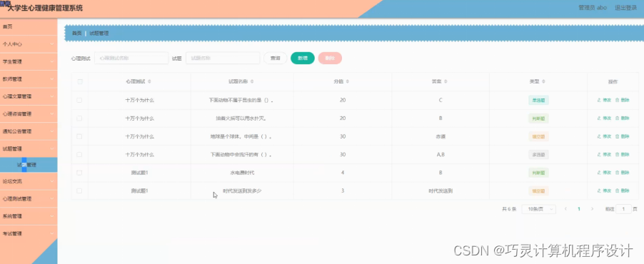Expand the 通知公告管理 sidebar menu
The image size is (644, 264).
pyautogui.click(x=29, y=131)
